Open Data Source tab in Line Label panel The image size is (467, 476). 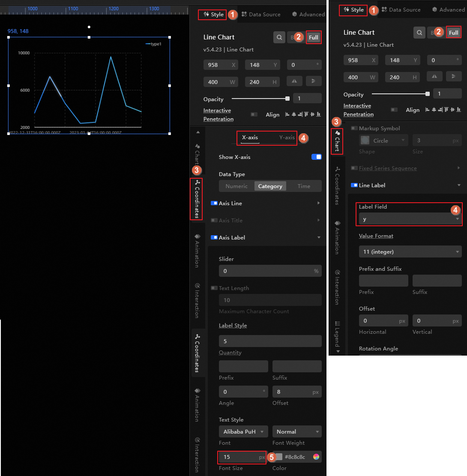[401, 10]
